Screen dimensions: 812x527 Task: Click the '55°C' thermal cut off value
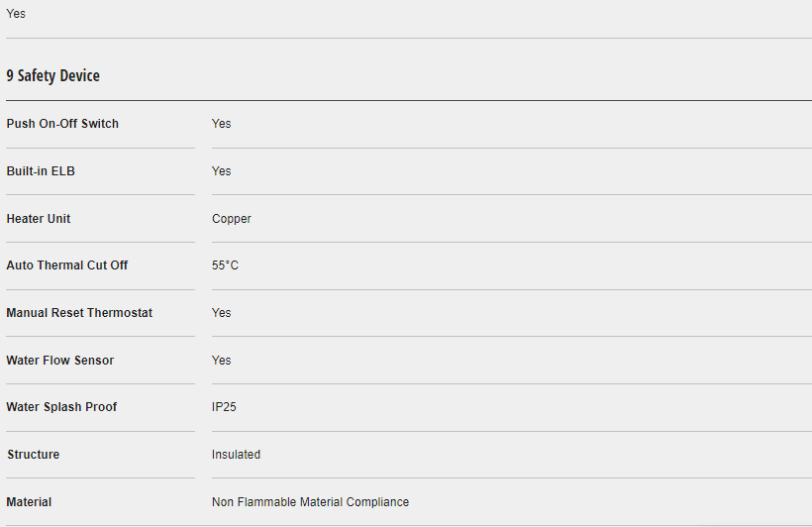[x=225, y=265]
